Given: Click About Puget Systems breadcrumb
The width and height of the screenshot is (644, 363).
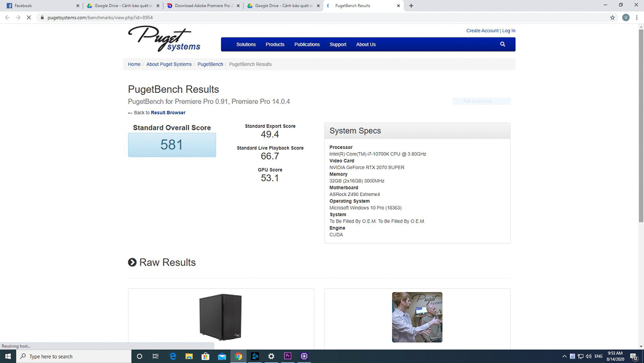Looking at the screenshot, I should click(169, 64).
